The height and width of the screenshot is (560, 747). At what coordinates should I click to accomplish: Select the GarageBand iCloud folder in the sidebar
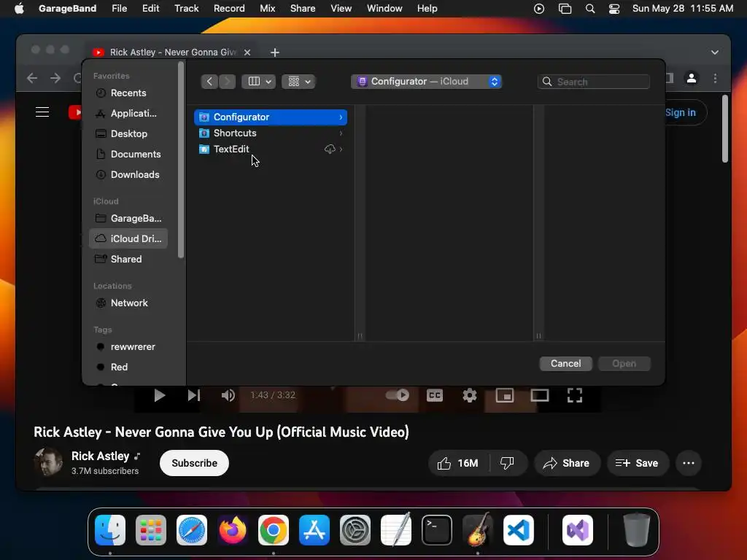point(128,218)
